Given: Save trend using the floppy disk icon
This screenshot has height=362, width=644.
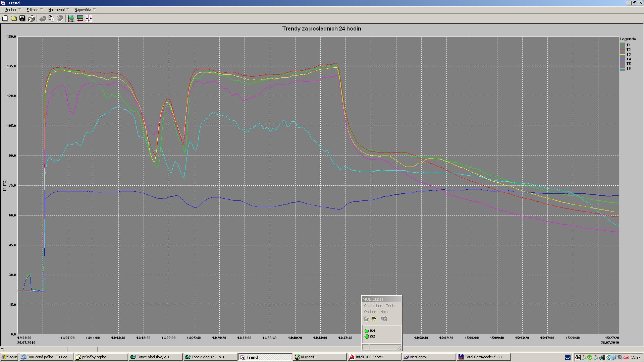Looking at the screenshot, I should [x=22, y=18].
